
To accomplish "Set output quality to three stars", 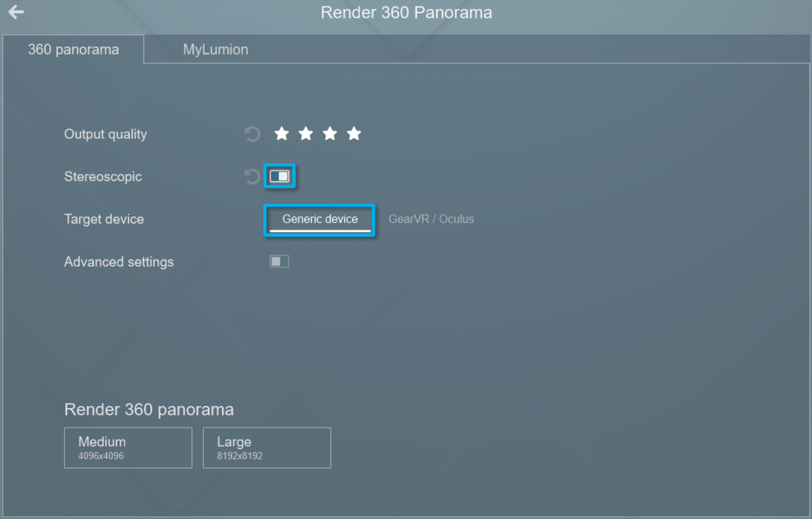I will pos(330,134).
